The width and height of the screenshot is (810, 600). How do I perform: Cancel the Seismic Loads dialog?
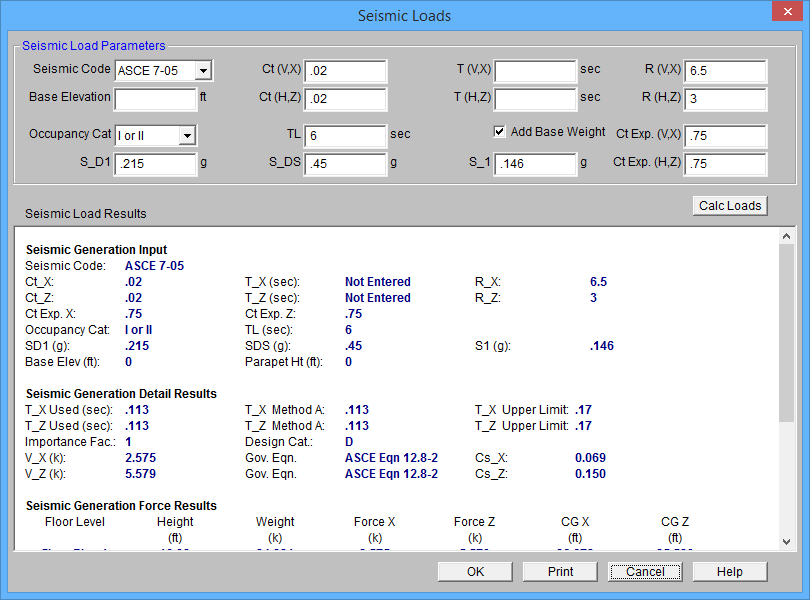click(x=645, y=572)
